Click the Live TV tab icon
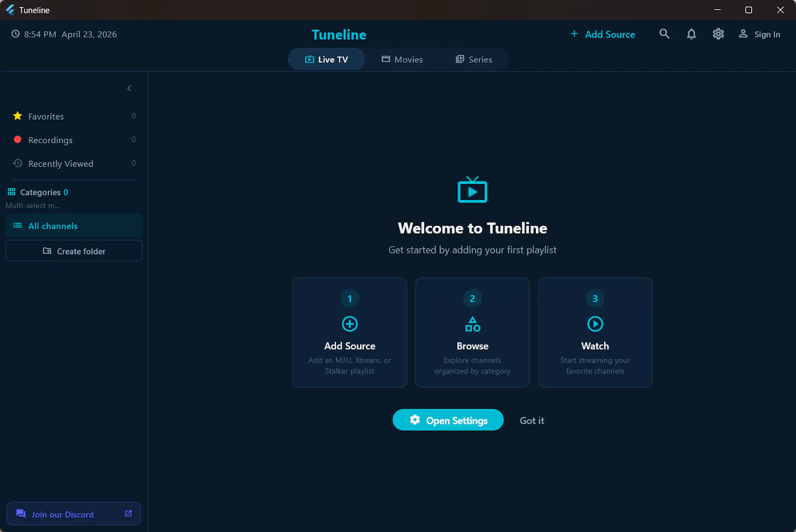The width and height of the screenshot is (796, 532). (x=309, y=59)
